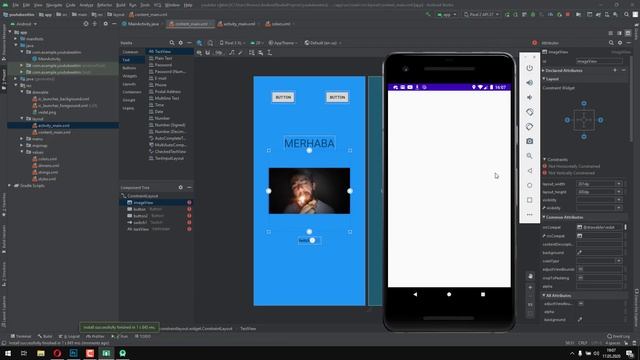Open Windows Start menu

click(8, 353)
